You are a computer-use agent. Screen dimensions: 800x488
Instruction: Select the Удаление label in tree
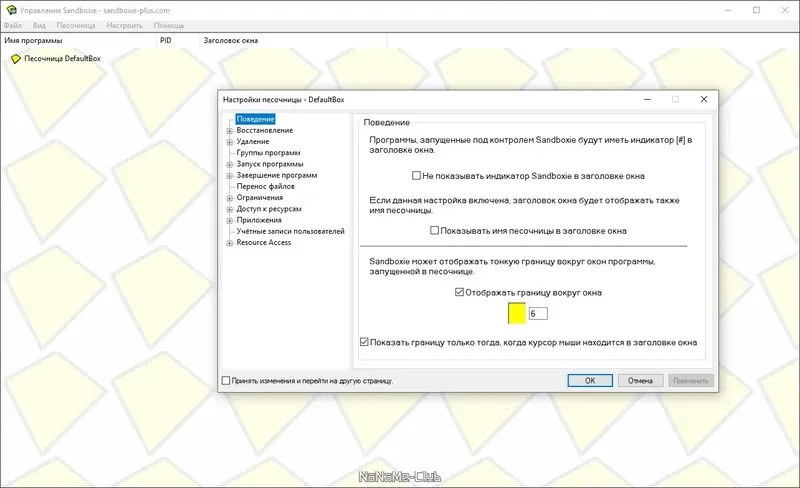[x=253, y=141]
